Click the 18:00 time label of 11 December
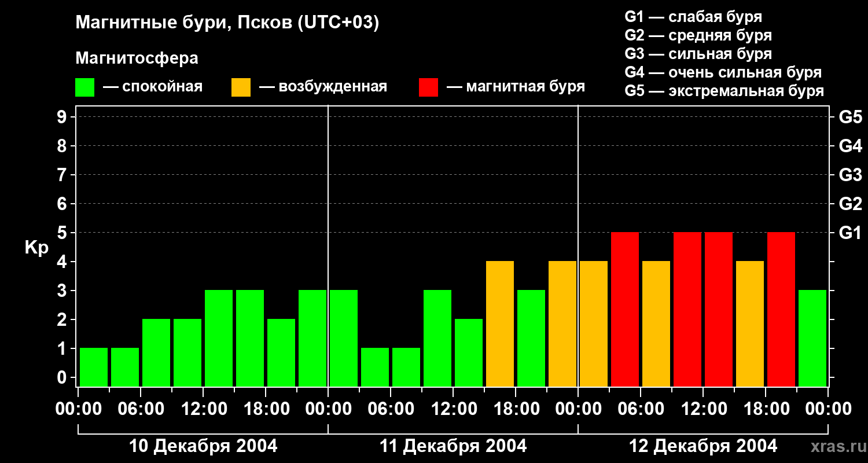 pos(516,409)
